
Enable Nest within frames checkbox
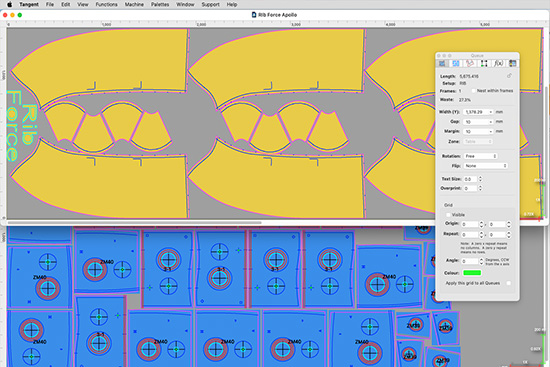pyautogui.click(x=473, y=91)
